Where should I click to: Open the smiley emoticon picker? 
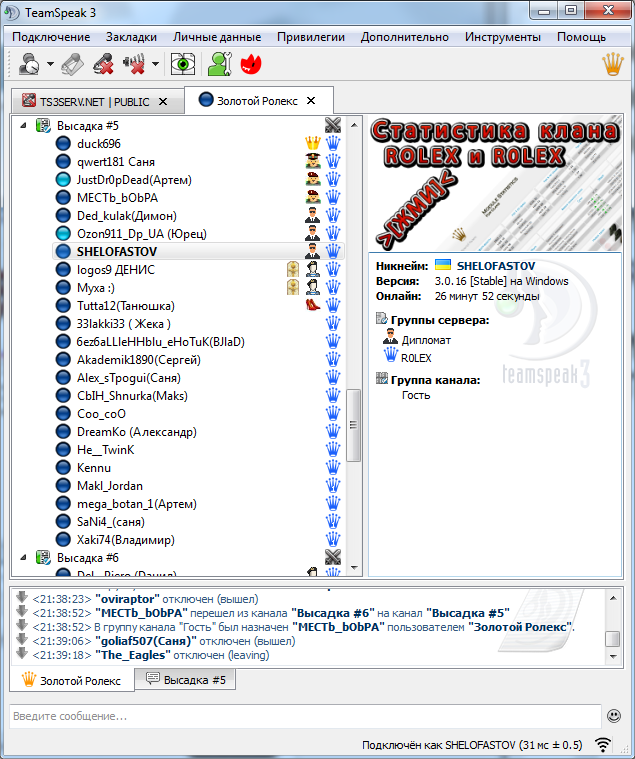[x=614, y=716]
